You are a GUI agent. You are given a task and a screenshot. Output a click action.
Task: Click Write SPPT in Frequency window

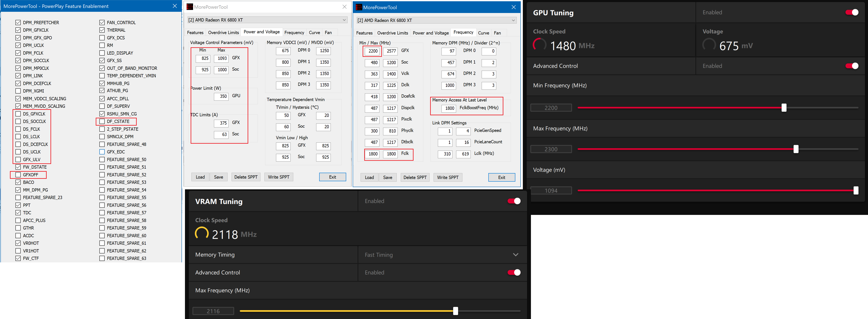(447, 177)
